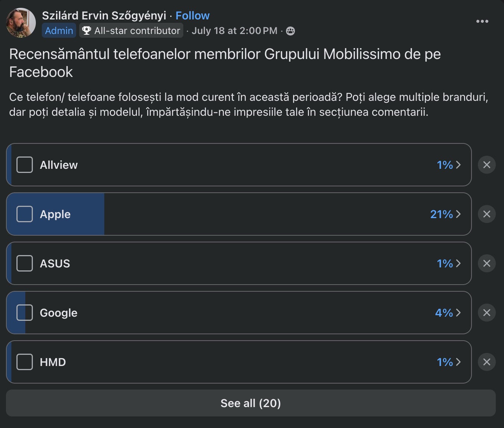This screenshot has width=504, height=428.
Task: Click the Follow link
Action: [x=193, y=16]
